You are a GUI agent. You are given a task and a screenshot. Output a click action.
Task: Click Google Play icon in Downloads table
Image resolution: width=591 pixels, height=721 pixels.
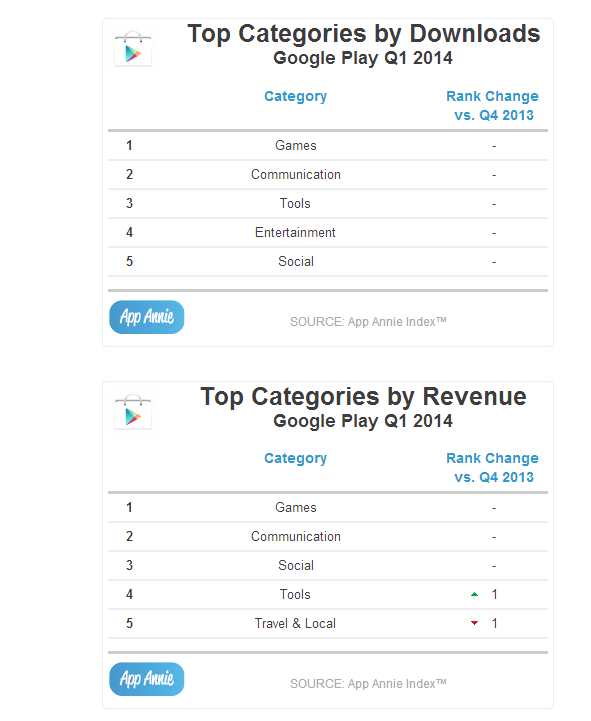click(133, 49)
